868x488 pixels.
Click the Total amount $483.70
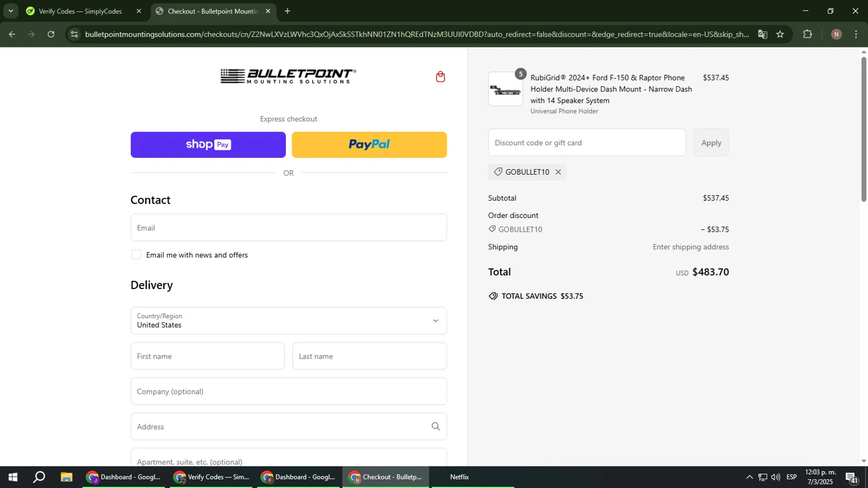711,272
